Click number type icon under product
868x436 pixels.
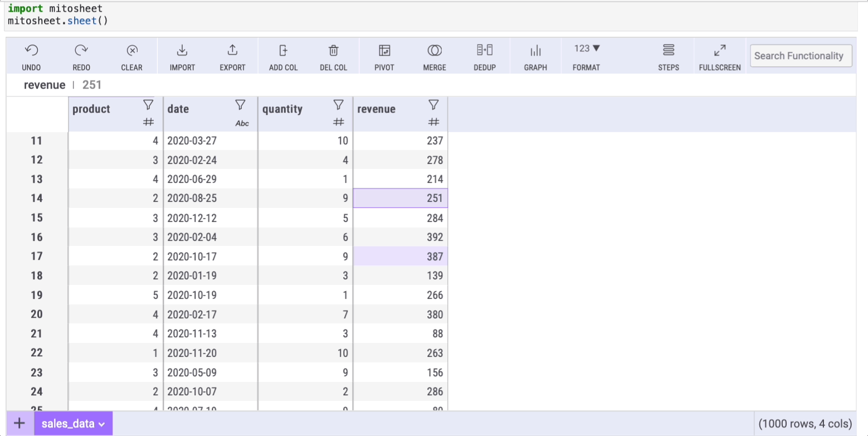click(x=148, y=123)
